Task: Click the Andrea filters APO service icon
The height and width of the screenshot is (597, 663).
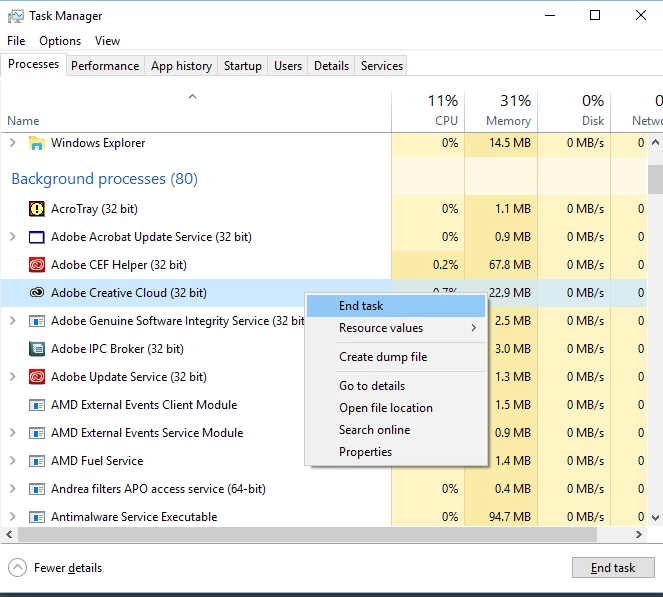Action: pyautogui.click(x=37, y=489)
